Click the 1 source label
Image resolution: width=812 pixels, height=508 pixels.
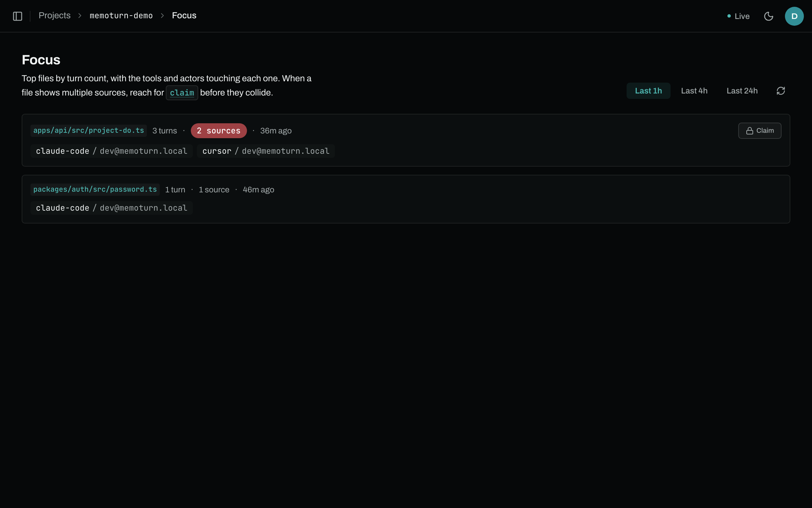coord(214,190)
